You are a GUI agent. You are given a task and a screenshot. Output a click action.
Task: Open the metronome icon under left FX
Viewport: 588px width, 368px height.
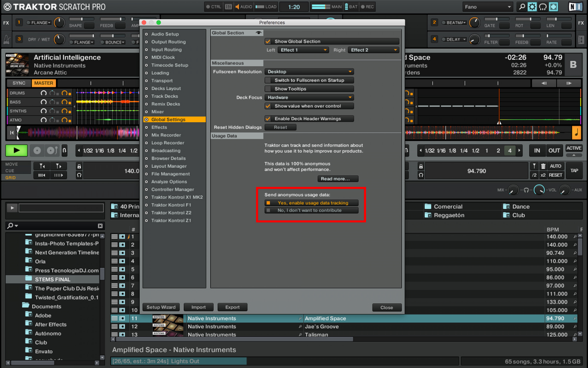6,39
